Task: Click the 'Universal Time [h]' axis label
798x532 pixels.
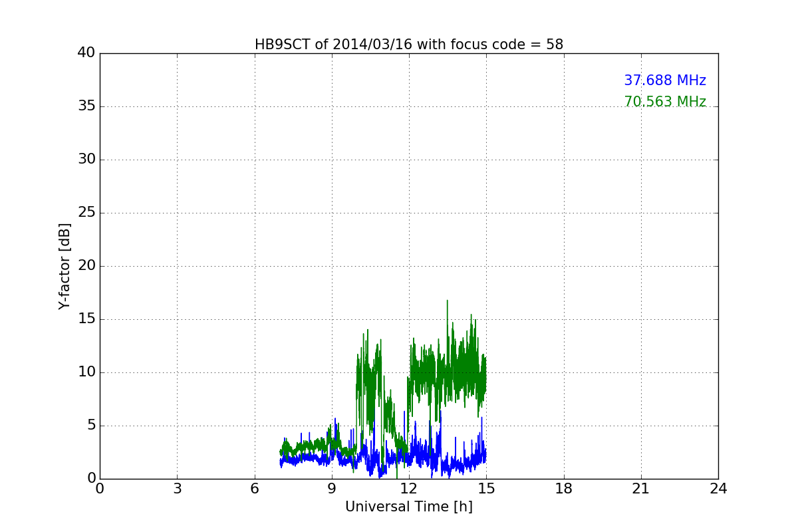Action: (409, 507)
